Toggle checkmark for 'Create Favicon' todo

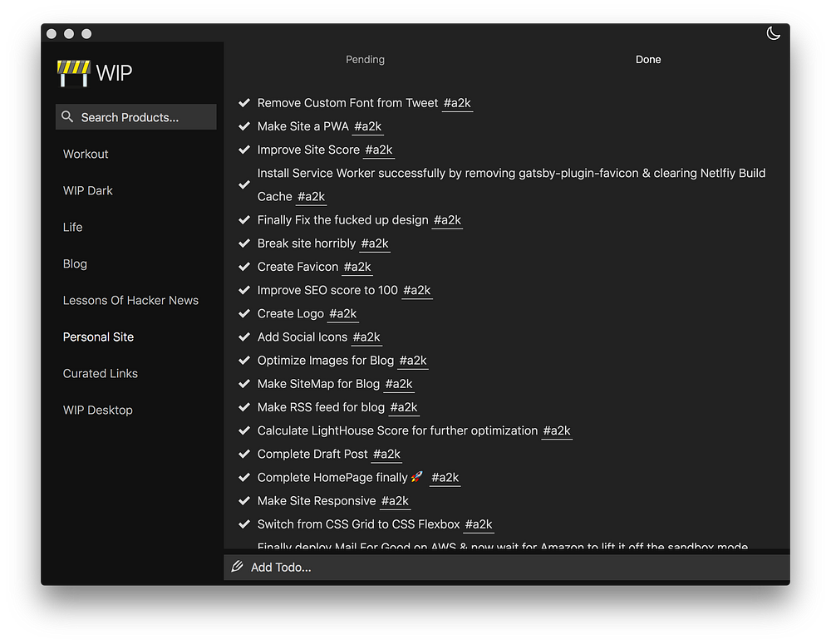pos(244,267)
